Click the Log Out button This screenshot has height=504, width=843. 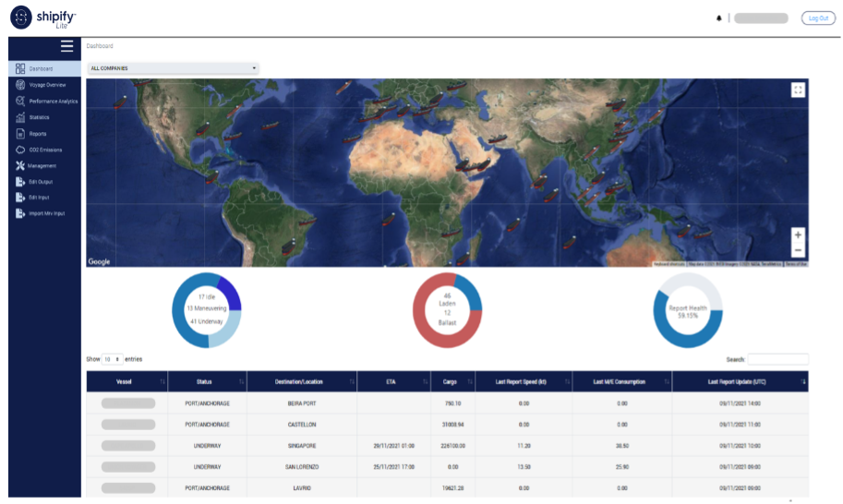coord(818,18)
